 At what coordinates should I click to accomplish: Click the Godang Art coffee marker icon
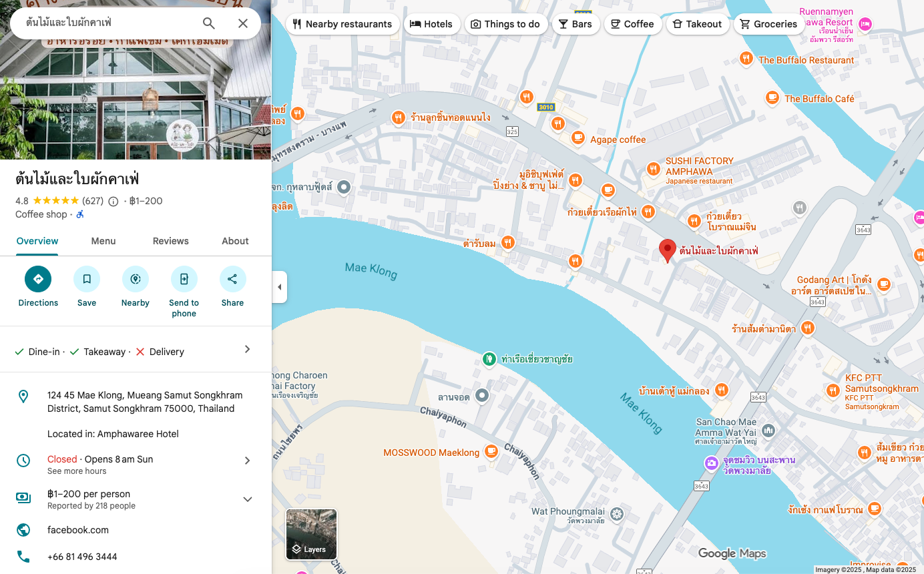tap(884, 285)
